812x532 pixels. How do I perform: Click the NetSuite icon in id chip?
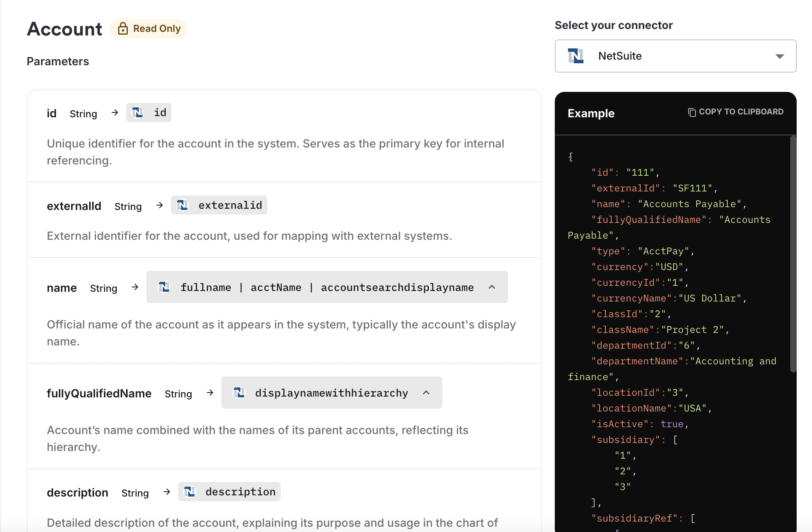pyautogui.click(x=138, y=112)
